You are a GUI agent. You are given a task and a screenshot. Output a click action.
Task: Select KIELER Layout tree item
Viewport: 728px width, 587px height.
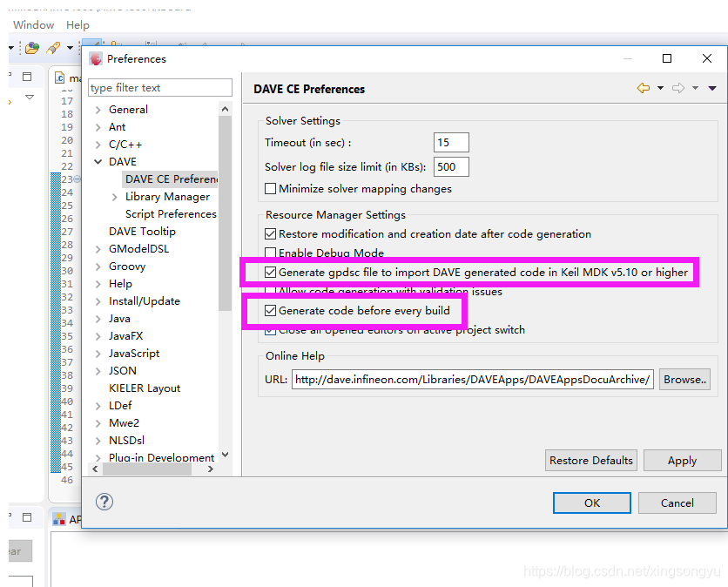(145, 388)
